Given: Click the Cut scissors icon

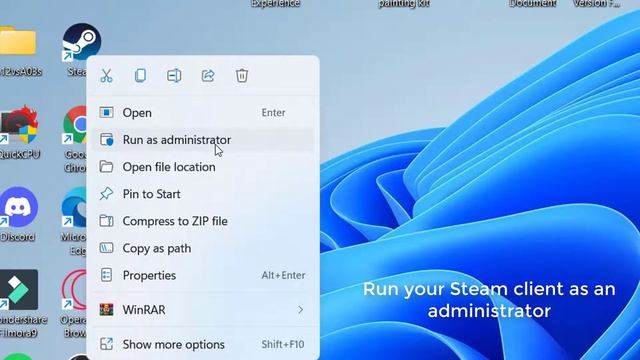Looking at the screenshot, I should pyautogui.click(x=106, y=76).
